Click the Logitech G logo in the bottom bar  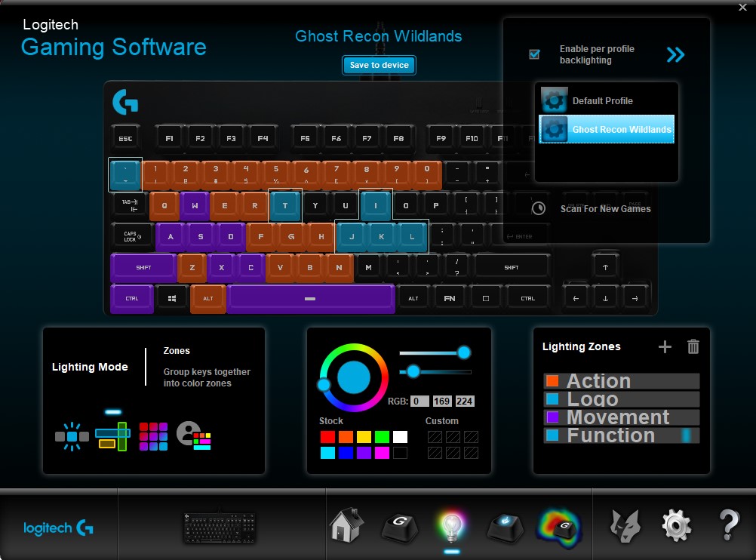click(x=58, y=528)
